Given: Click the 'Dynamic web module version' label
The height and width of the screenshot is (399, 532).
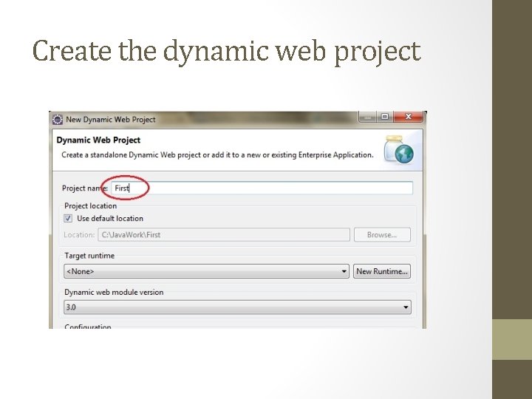Looking at the screenshot, I should coord(114,292).
